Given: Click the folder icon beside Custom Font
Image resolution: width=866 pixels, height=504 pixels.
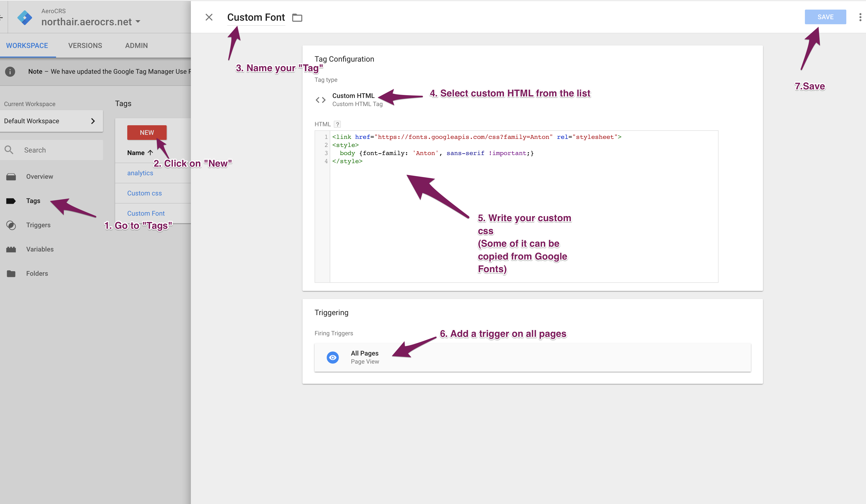Looking at the screenshot, I should (x=297, y=17).
